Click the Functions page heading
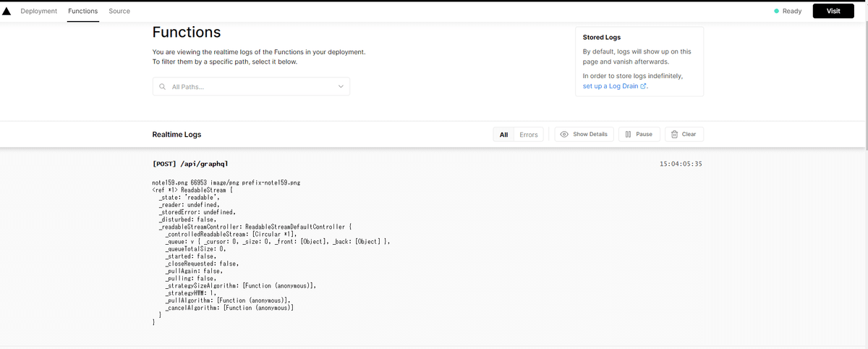This screenshot has width=868, height=349. (x=187, y=33)
